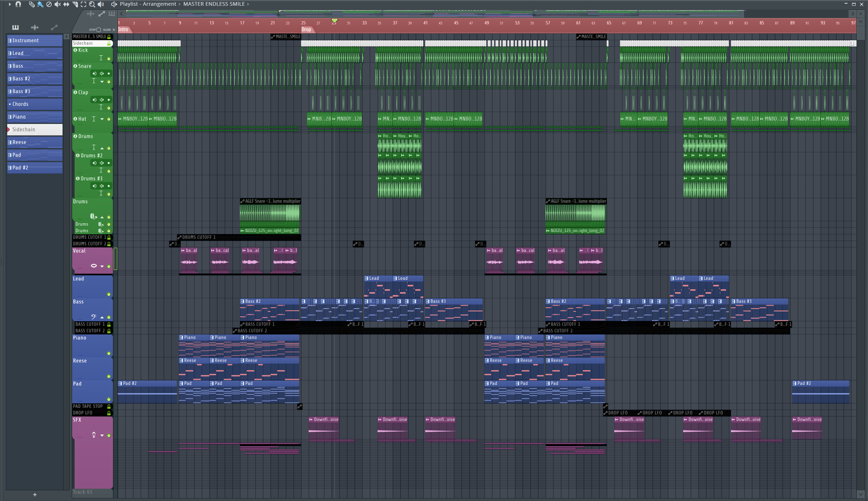Select the Sidechain pattern in picker
Screen dimensions: 868x501
[35, 130]
